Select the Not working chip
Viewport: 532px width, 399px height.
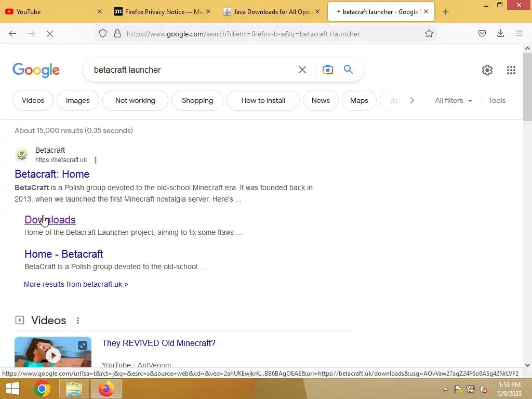point(135,100)
